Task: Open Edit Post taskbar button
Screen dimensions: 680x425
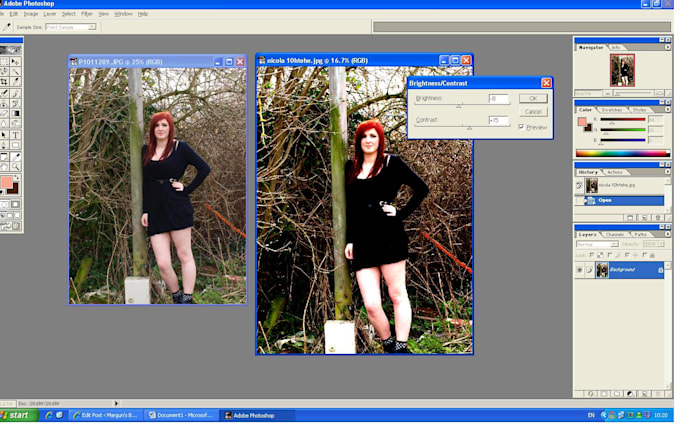Action: 106,415
